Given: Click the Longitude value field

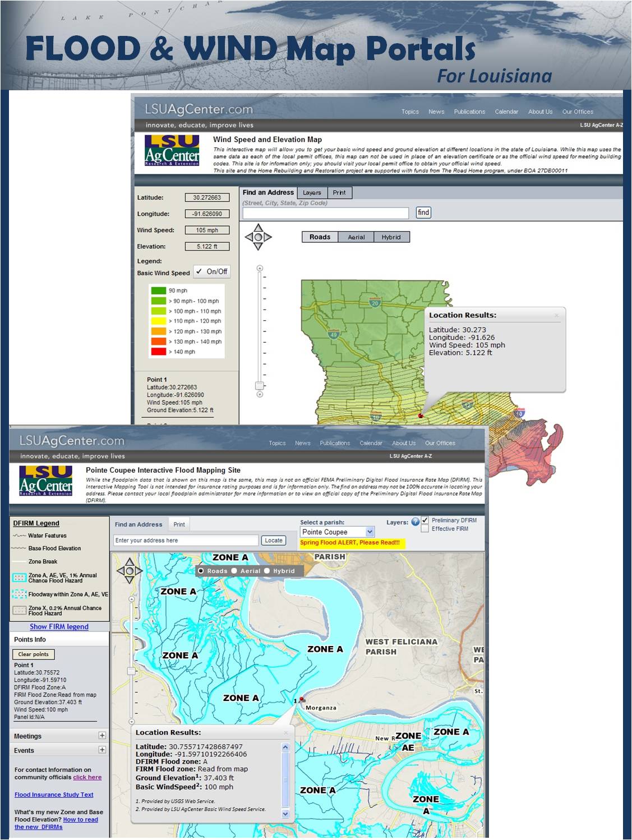Looking at the screenshot, I should (x=207, y=214).
